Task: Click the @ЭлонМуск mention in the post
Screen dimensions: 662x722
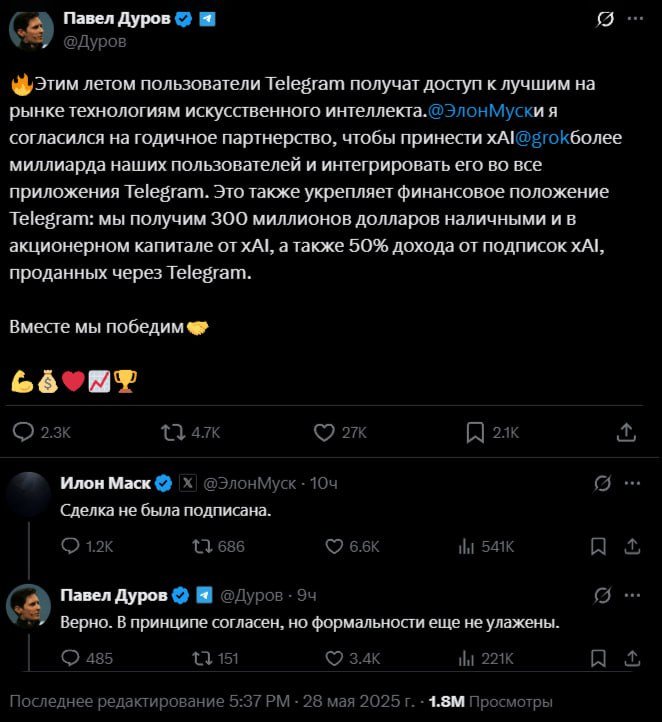Action: click(483, 111)
